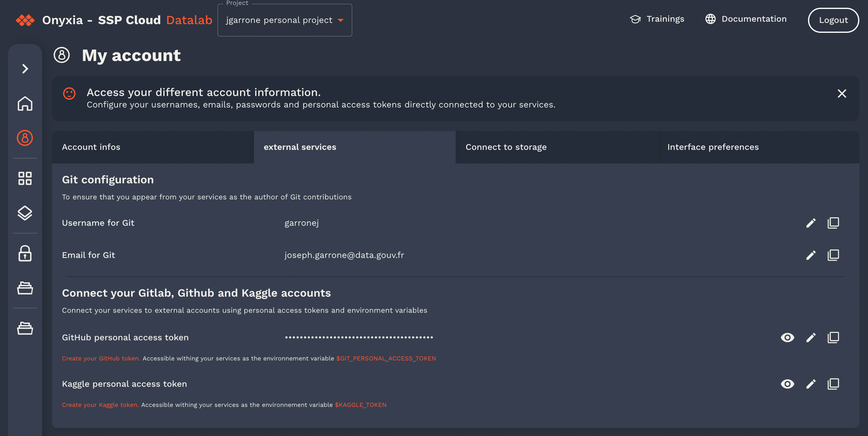The width and height of the screenshot is (868, 436).
Task: Click the Logout button
Action: [x=833, y=20]
